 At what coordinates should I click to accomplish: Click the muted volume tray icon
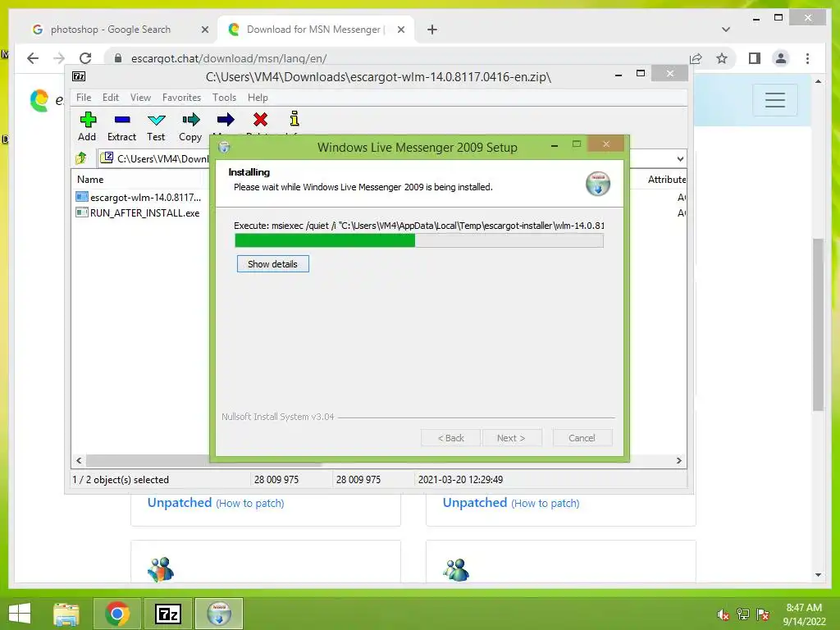click(724, 614)
